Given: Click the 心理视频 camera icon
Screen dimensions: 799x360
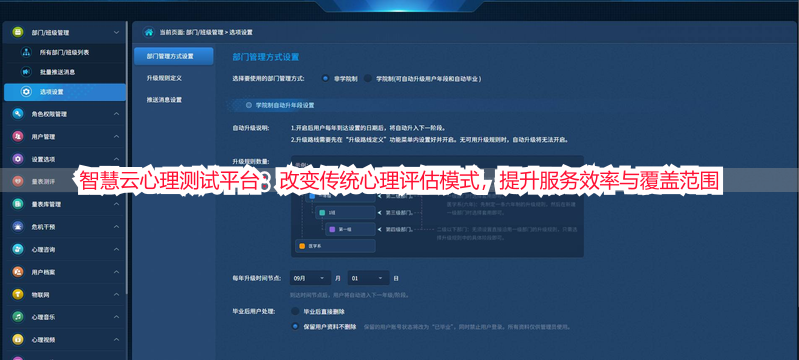Looking at the screenshot, I should click(x=18, y=339).
